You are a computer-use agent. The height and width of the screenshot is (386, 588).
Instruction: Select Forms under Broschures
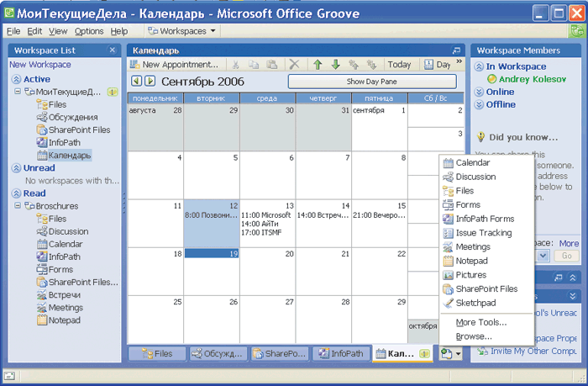click(x=55, y=270)
